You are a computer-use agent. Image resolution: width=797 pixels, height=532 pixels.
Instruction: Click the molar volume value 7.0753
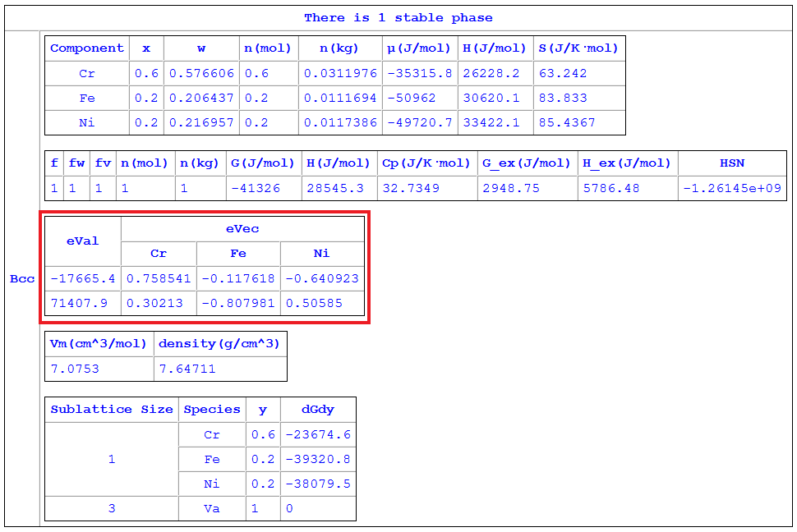[75, 369]
